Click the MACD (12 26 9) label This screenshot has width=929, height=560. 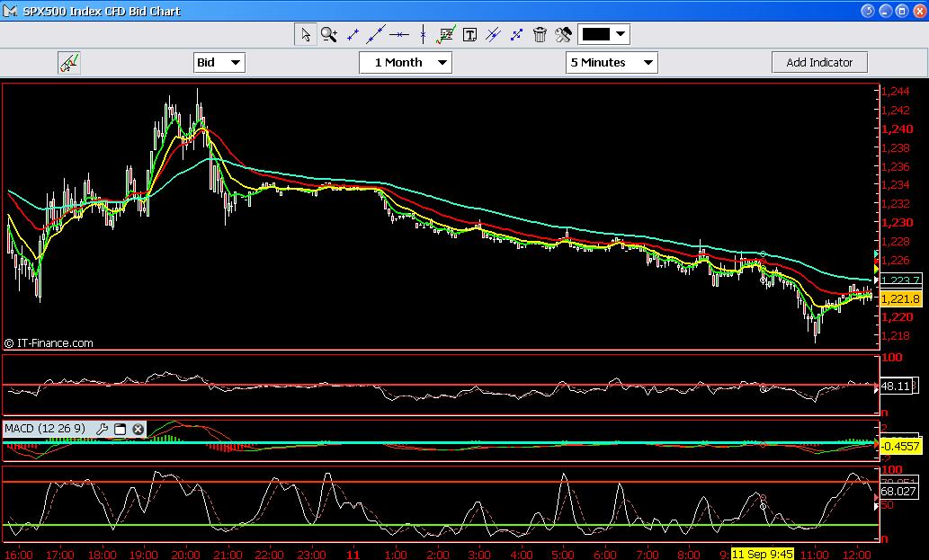tap(45, 429)
